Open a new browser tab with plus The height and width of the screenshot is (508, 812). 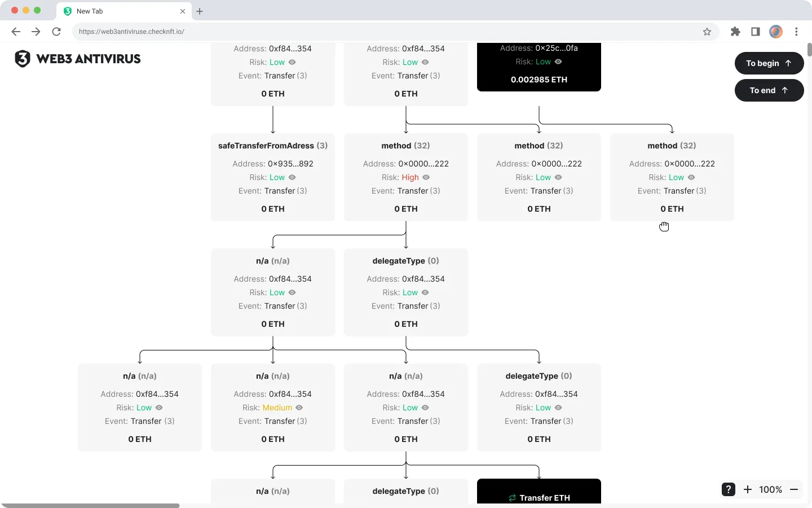point(200,11)
